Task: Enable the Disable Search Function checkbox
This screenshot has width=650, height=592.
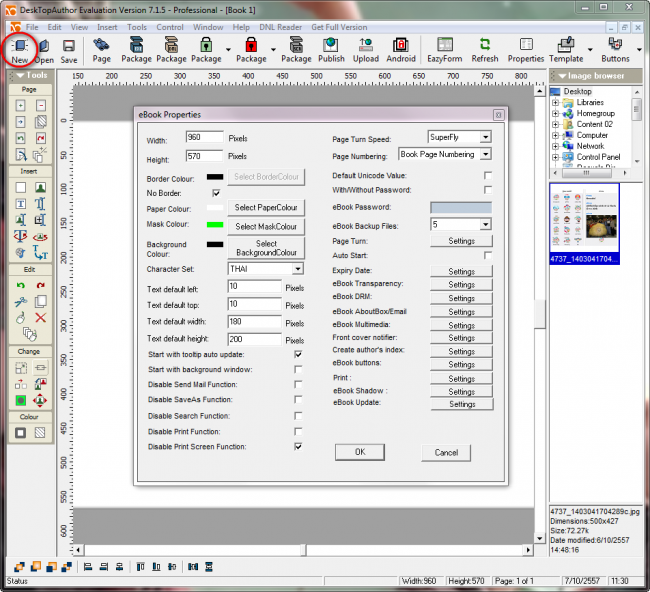Action: [298, 415]
